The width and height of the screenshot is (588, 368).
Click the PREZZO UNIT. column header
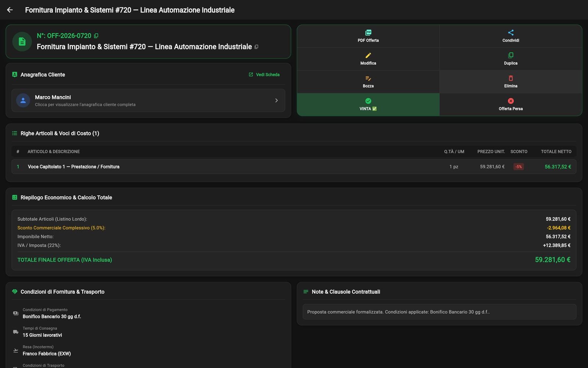point(491,152)
